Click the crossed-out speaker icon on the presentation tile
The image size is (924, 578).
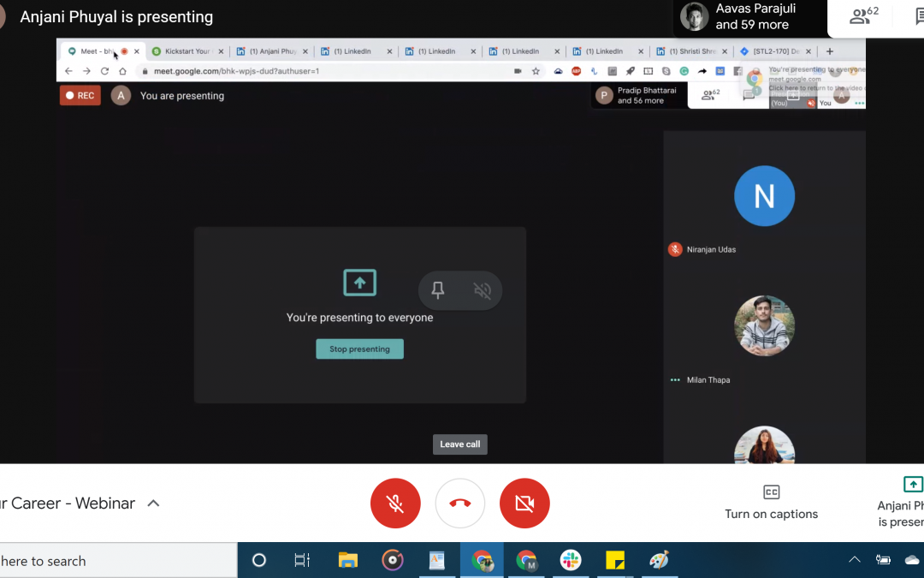click(x=482, y=289)
